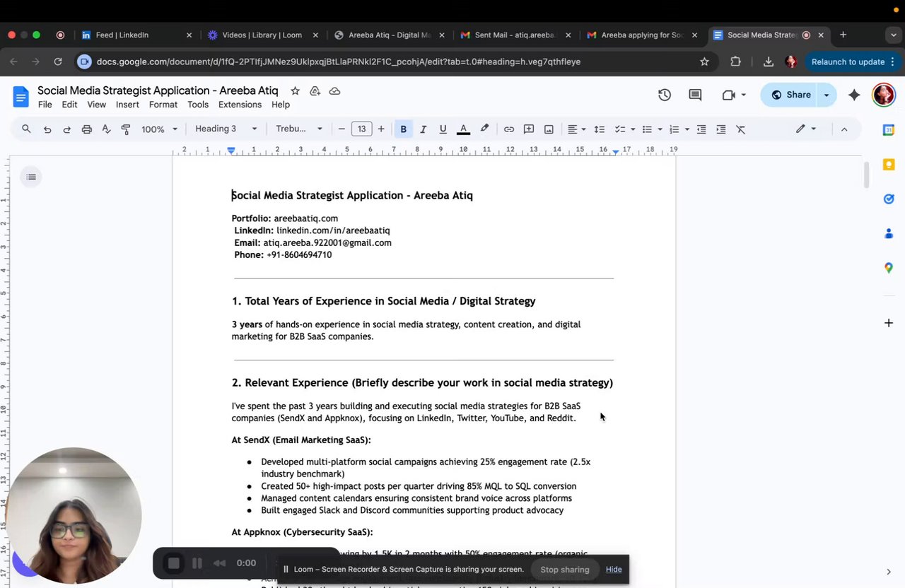905x588 pixels.
Task: Open Google Tasks in the side panel
Action: point(889,199)
